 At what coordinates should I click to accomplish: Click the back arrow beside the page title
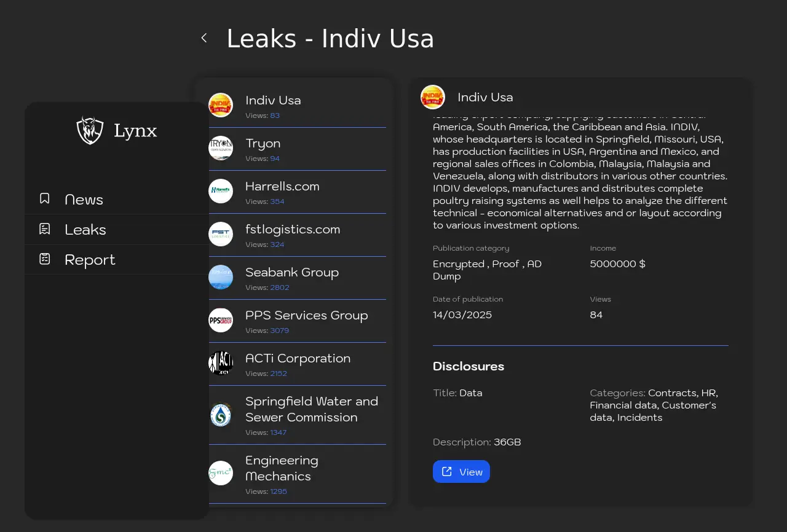click(x=204, y=38)
